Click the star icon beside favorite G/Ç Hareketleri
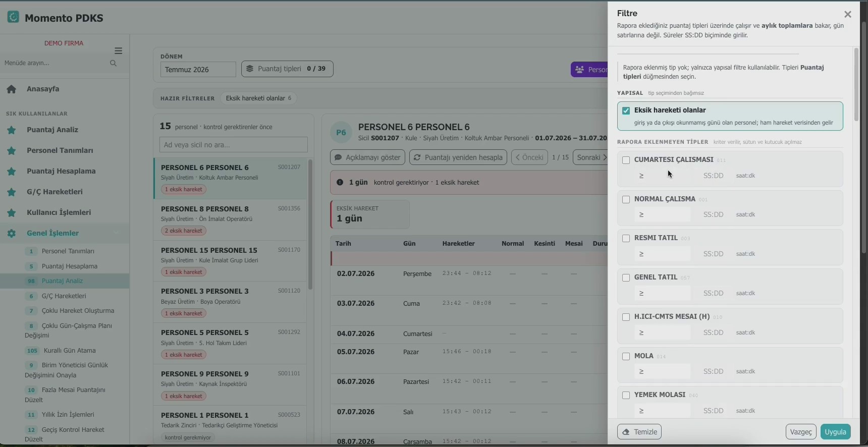The height and width of the screenshot is (447, 868). click(12, 192)
